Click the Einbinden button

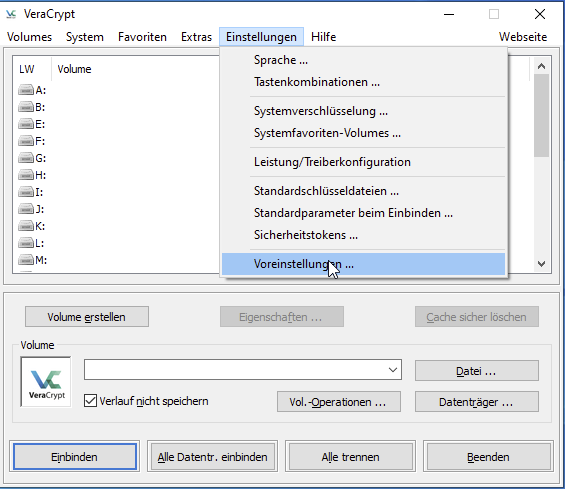pyautogui.click(x=75, y=457)
